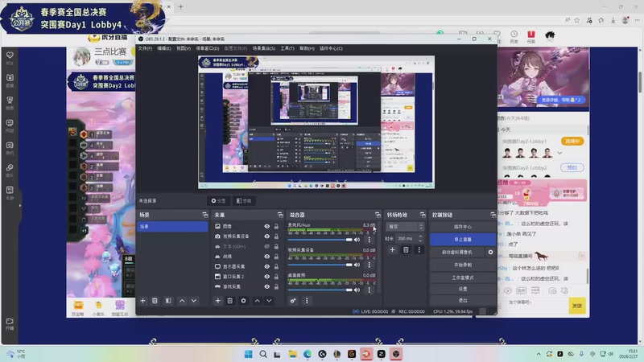
Task: Hide the 图像 source via eye icon
Action: [267, 227]
